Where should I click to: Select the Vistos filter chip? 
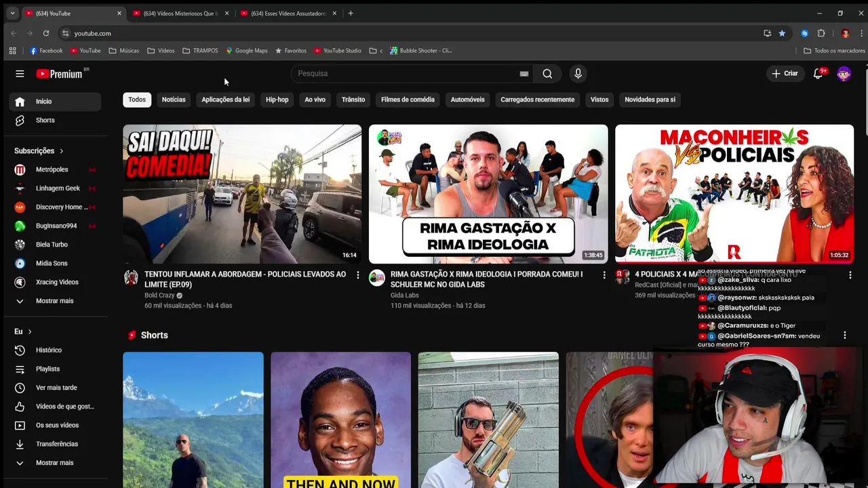tap(599, 100)
